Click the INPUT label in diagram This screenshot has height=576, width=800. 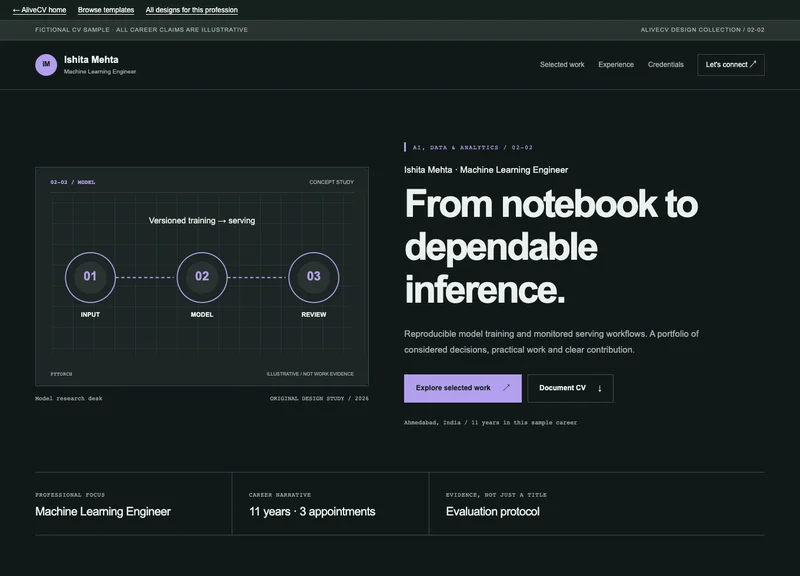click(x=90, y=315)
